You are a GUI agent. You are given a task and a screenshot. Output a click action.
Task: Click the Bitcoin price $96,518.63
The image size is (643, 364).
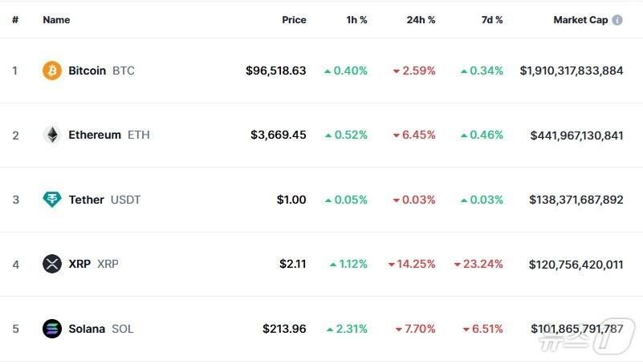pos(275,71)
